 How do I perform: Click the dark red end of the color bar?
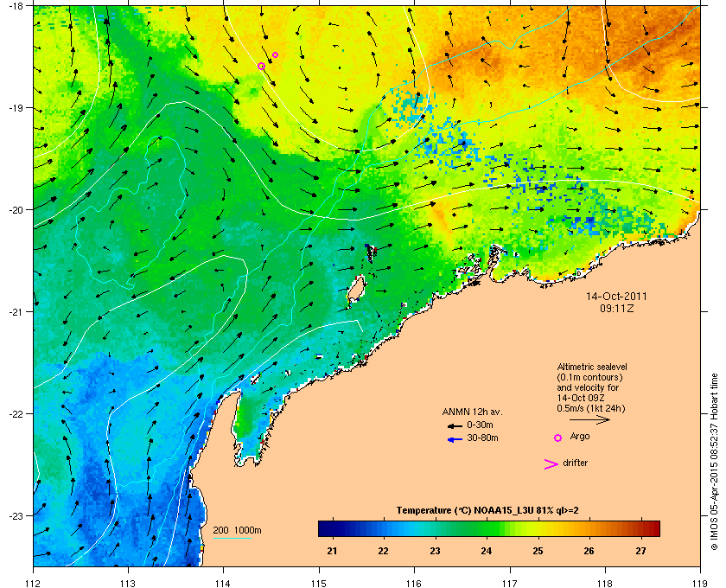653,528
